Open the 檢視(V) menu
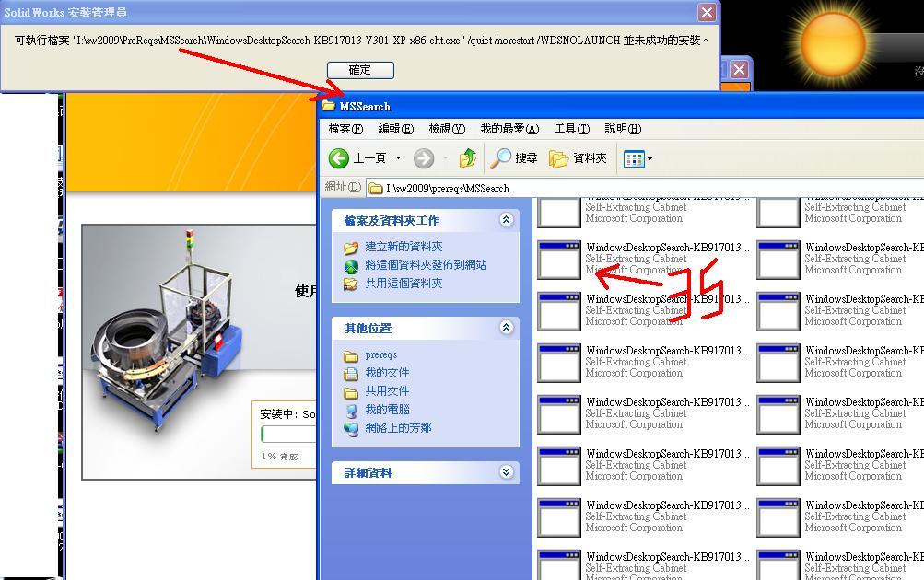Viewport: 924px width, 580px height. tap(447, 128)
